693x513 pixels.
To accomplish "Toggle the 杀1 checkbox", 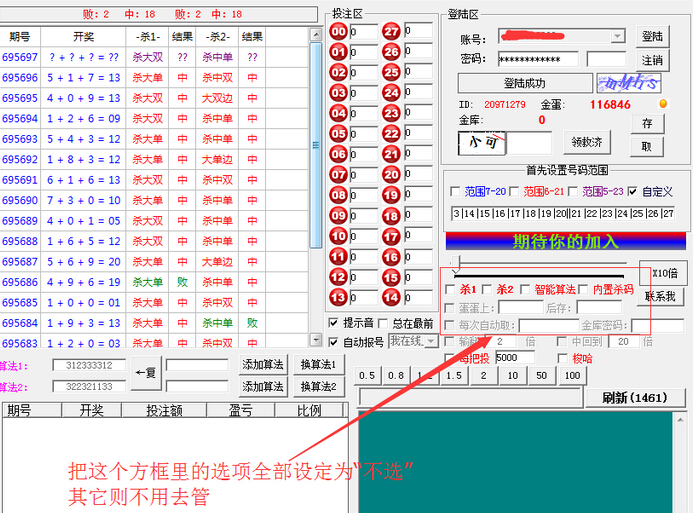I will coord(450,289).
